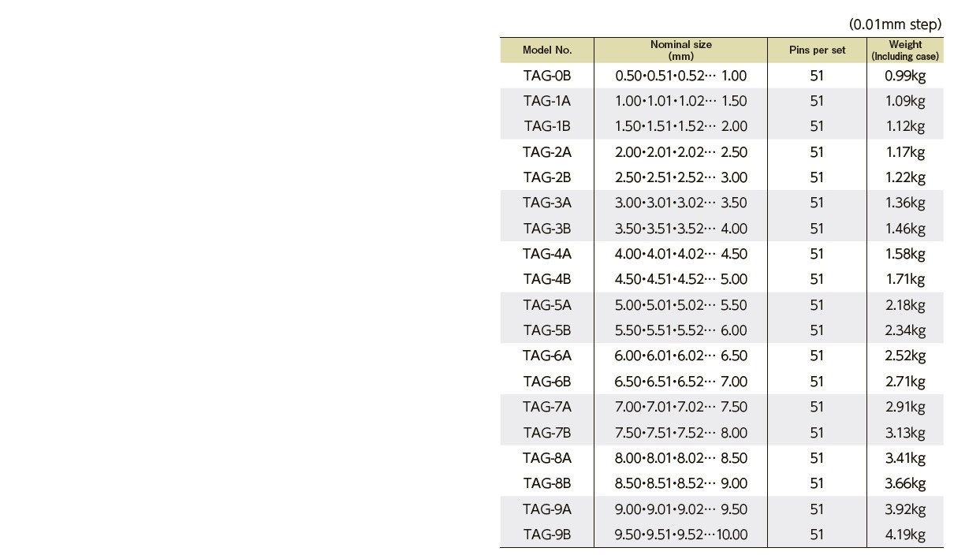Select the TAG-8B model cell
The image size is (980, 559).
546,483
